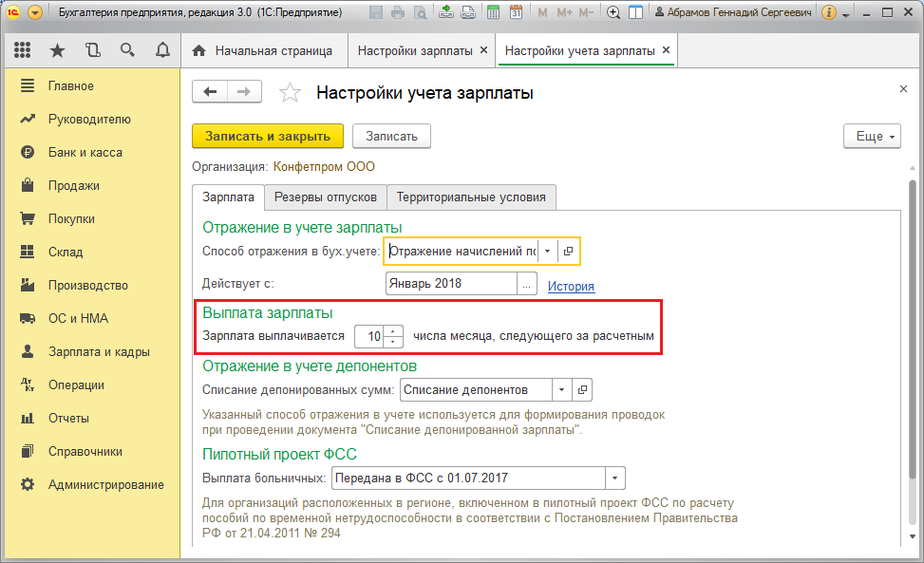This screenshot has width=924, height=563.
Task: Open the sections menu grid icon
Action: [x=23, y=50]
